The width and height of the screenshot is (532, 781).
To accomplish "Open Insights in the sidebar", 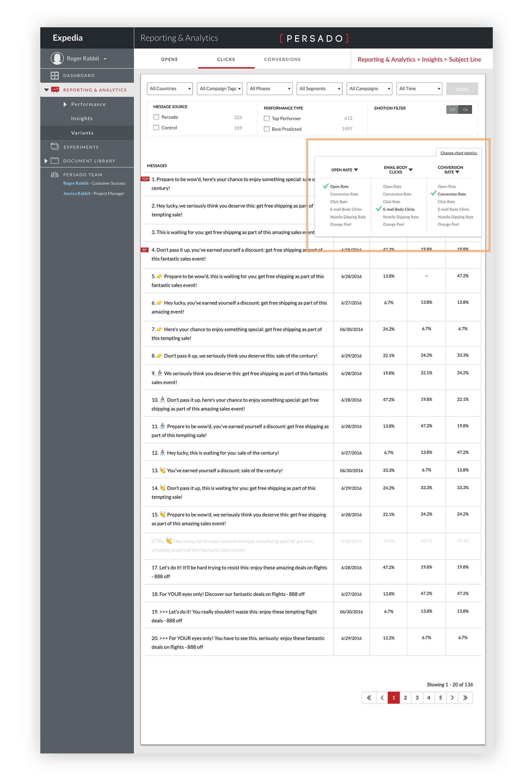I will click(82, 118).
